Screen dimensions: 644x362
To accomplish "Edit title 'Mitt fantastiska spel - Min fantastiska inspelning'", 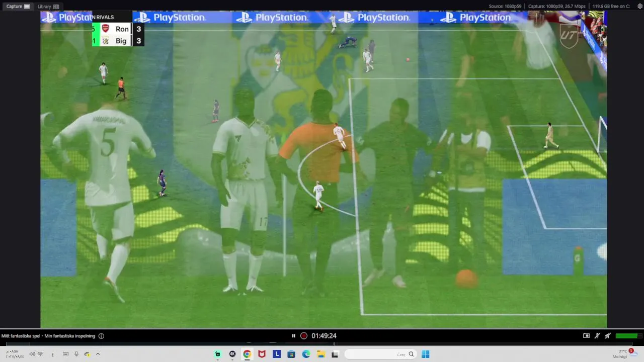I will (48, 336).
